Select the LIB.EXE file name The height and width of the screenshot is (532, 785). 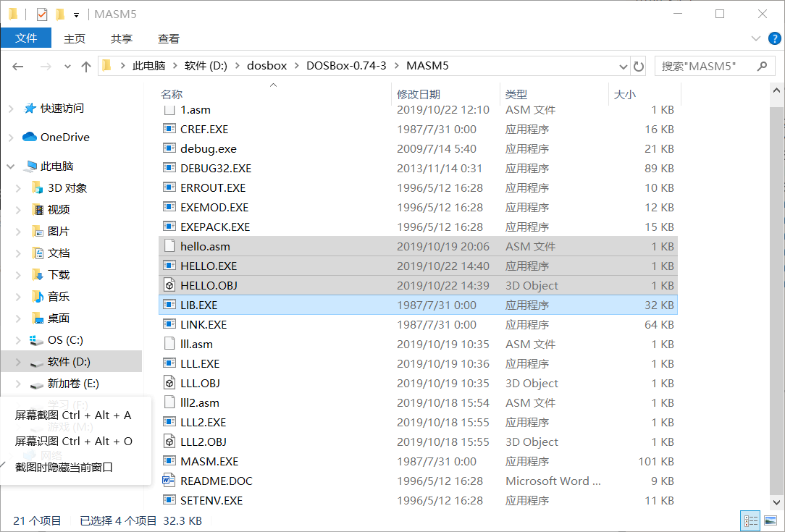[198, 305]
